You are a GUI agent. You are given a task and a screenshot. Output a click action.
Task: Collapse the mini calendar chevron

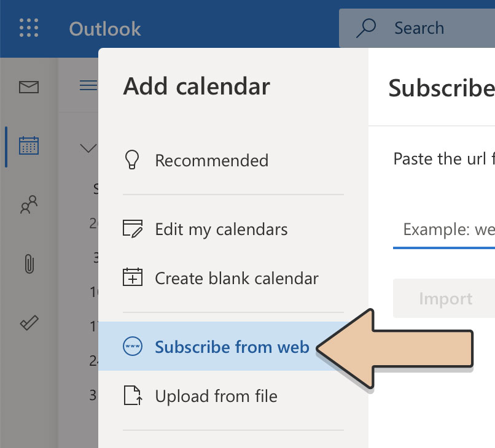[88, 148]
